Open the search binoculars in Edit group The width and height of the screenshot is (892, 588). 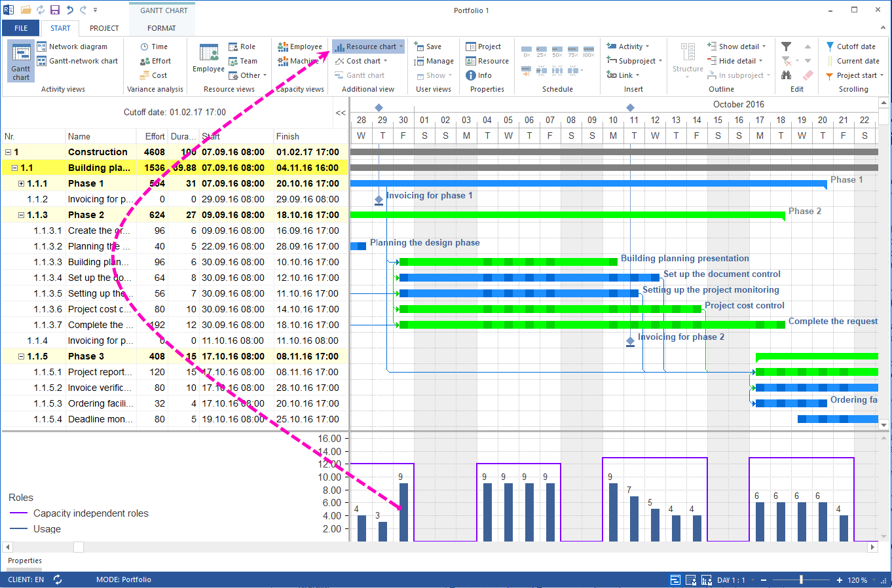coord(785,75)
